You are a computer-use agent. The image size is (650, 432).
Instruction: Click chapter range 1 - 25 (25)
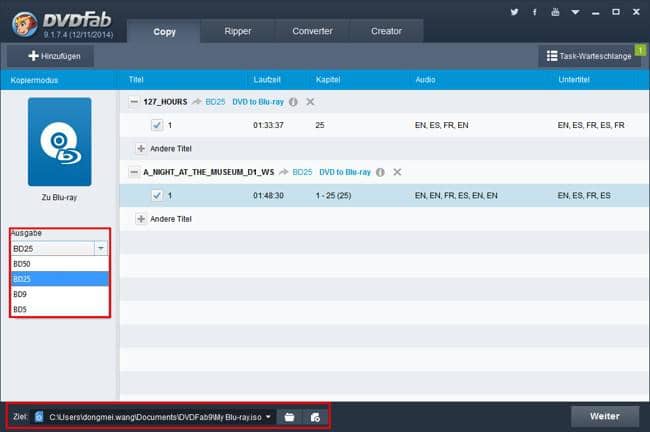point(333,196)
